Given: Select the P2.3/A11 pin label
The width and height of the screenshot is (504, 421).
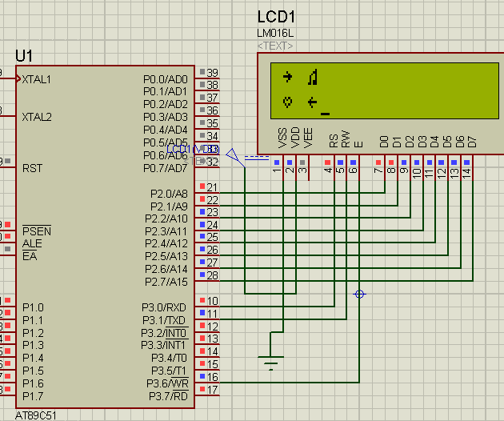Looking at the screenshot, I should tap(166, 231).
